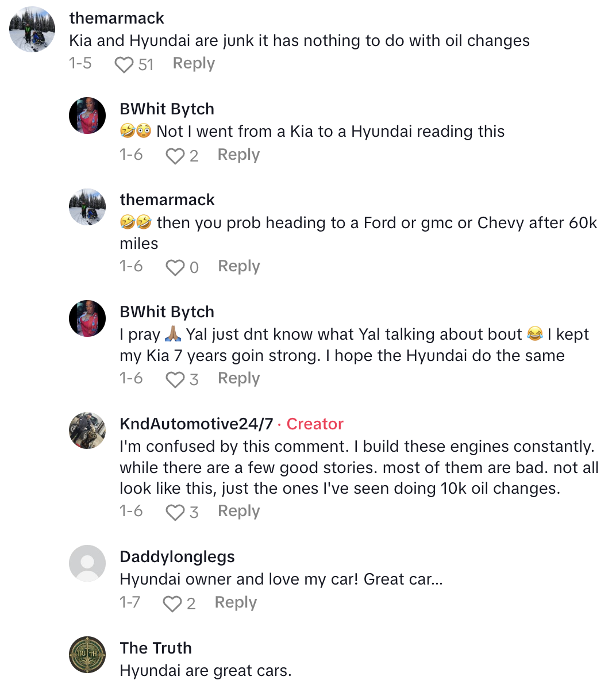Open The Truth's compass avatar

87,655
